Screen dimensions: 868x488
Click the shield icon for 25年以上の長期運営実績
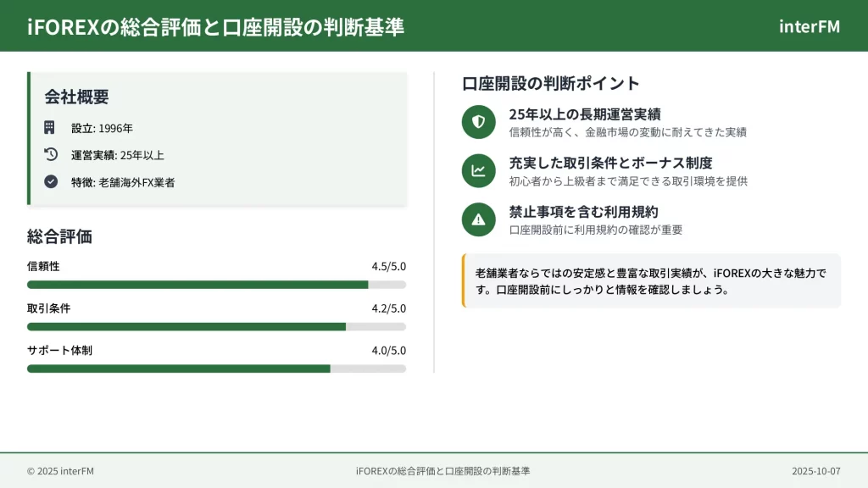click(x=478, y=122)
